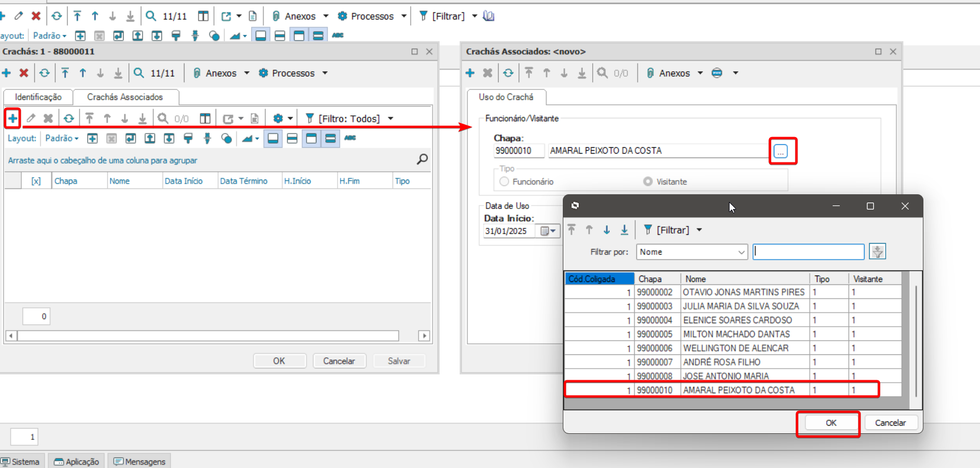Click round blue icon after Anexos in <novo> window

[717, 73]
